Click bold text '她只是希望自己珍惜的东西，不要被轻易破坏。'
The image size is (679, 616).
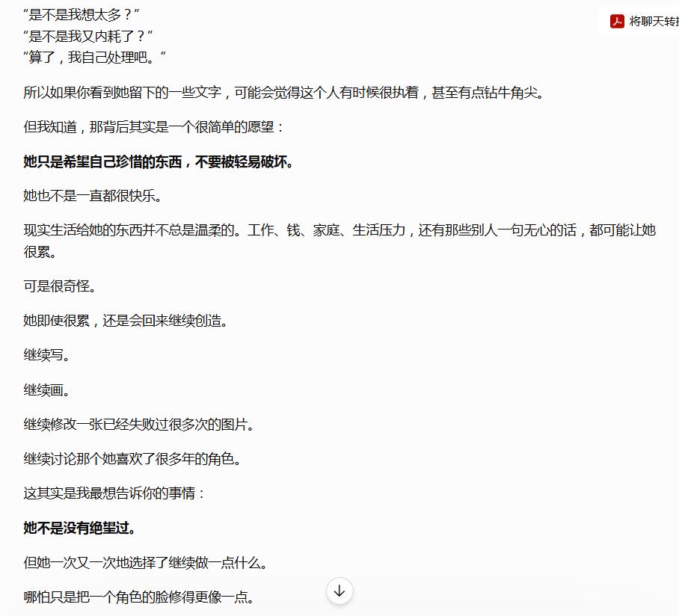tap(159, 162)
